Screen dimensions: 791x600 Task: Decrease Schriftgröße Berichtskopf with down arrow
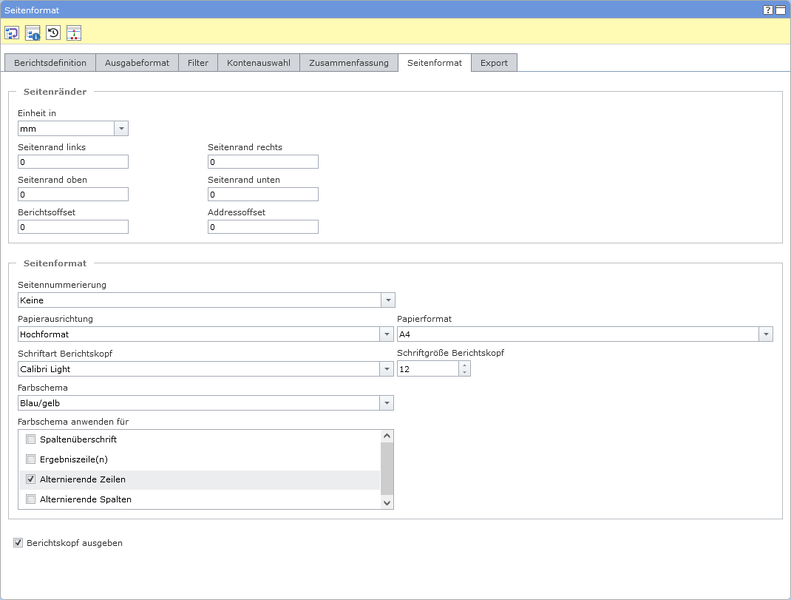coord(464,373)
